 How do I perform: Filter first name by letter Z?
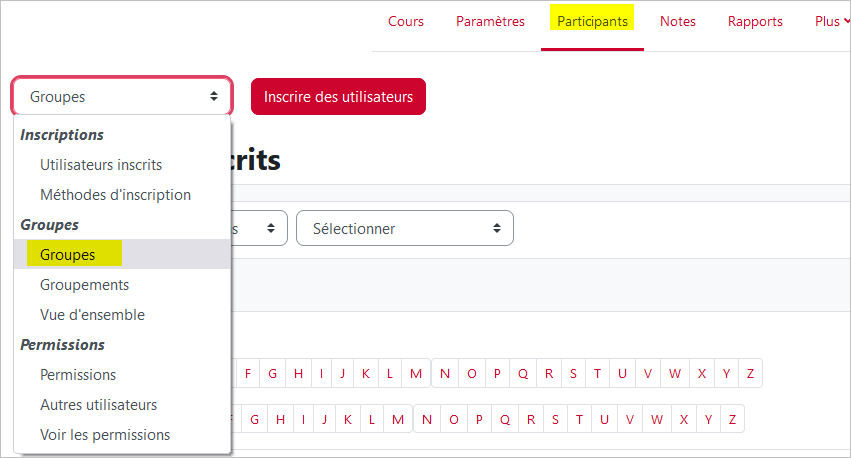[x=750, y=373]
